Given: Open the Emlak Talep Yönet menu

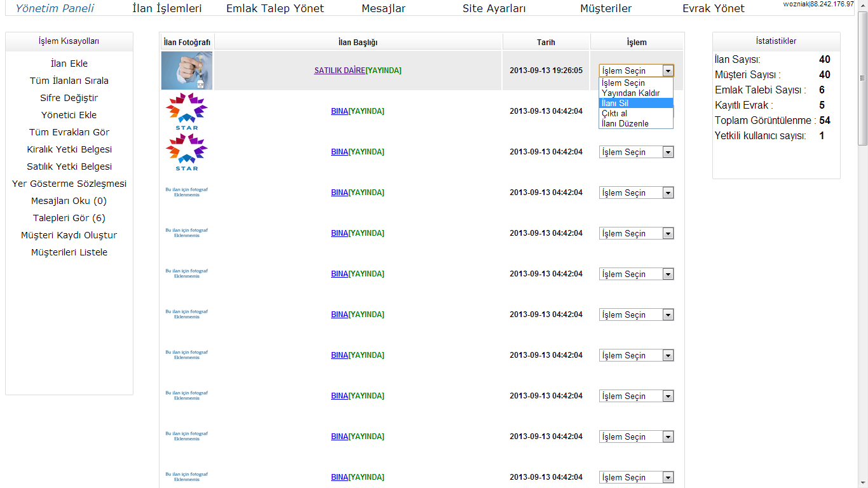Looking at the screenshot, I should 275,8.
